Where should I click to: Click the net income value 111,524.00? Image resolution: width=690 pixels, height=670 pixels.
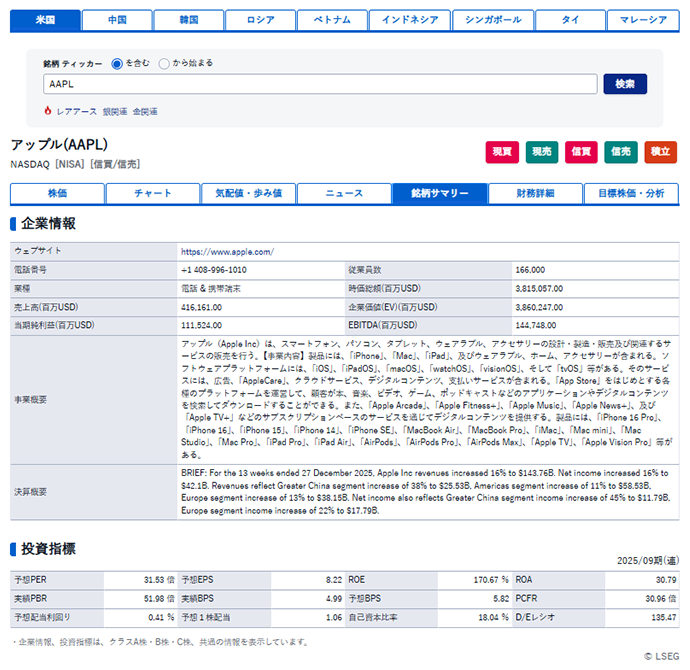[x=202, y=326]
